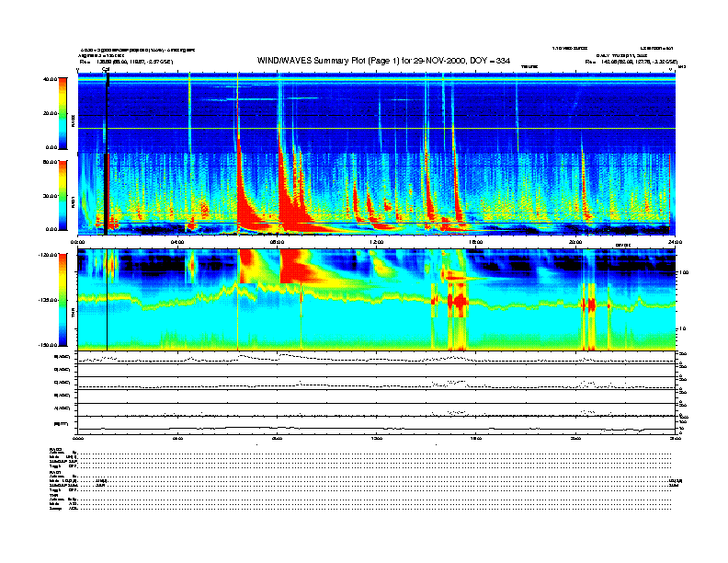This screenshot has height=563, width=728.
Task: Click the 10 label on the TNR right axis
Action: (682, 328)
